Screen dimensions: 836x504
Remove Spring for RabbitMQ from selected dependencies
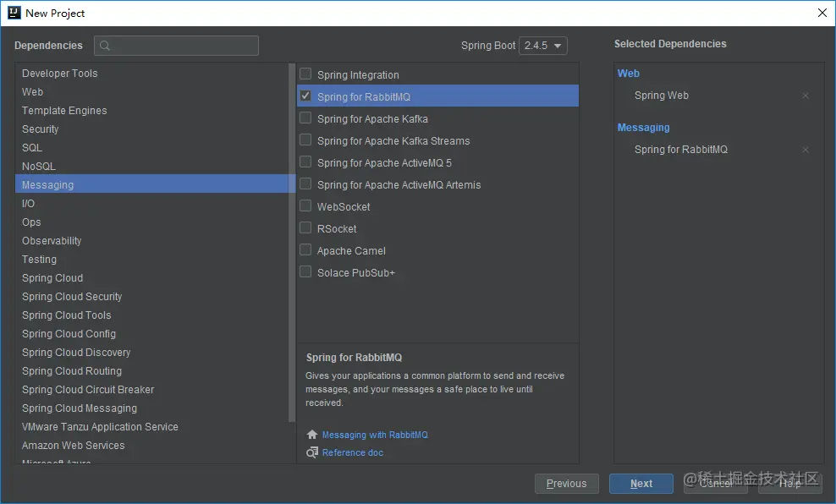[x=805, y=150]
